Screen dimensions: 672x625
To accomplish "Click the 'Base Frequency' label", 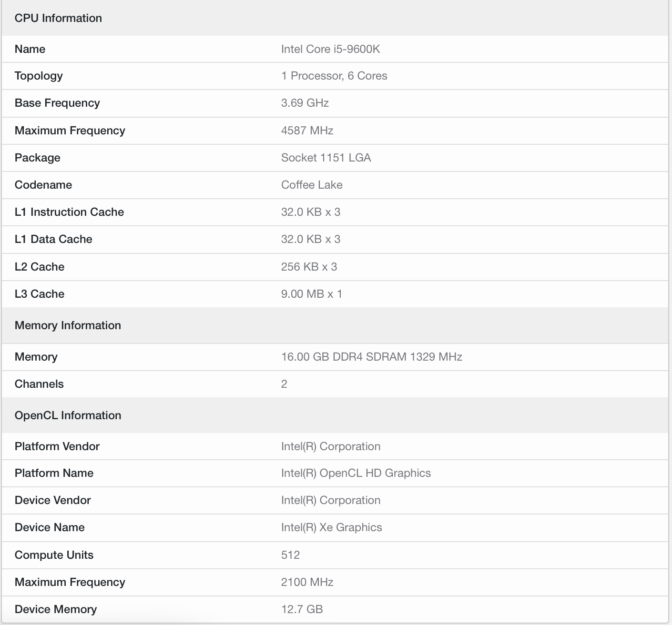I will point(57,103).
